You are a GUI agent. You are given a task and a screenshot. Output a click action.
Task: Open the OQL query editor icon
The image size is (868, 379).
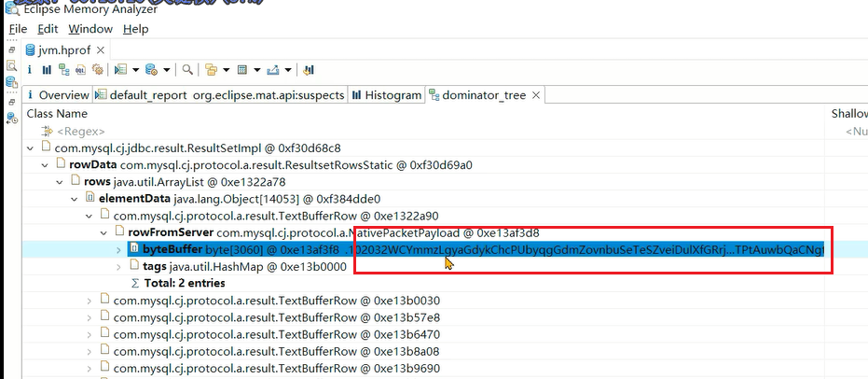(x=81, y=70)
